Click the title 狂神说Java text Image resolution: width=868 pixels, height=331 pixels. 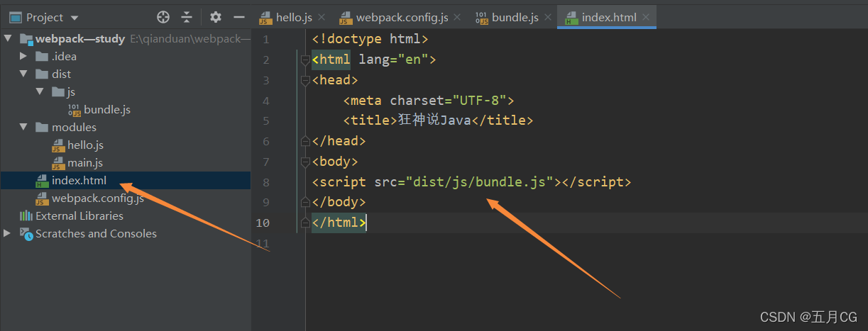point(434,120)
